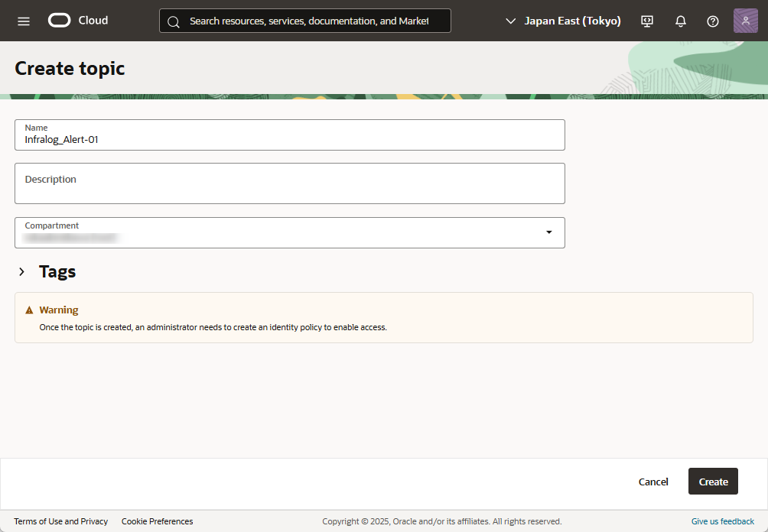Viewport: 768px width, 532px height.
Task: Open the help question mark menu
Action: [713, 21]
